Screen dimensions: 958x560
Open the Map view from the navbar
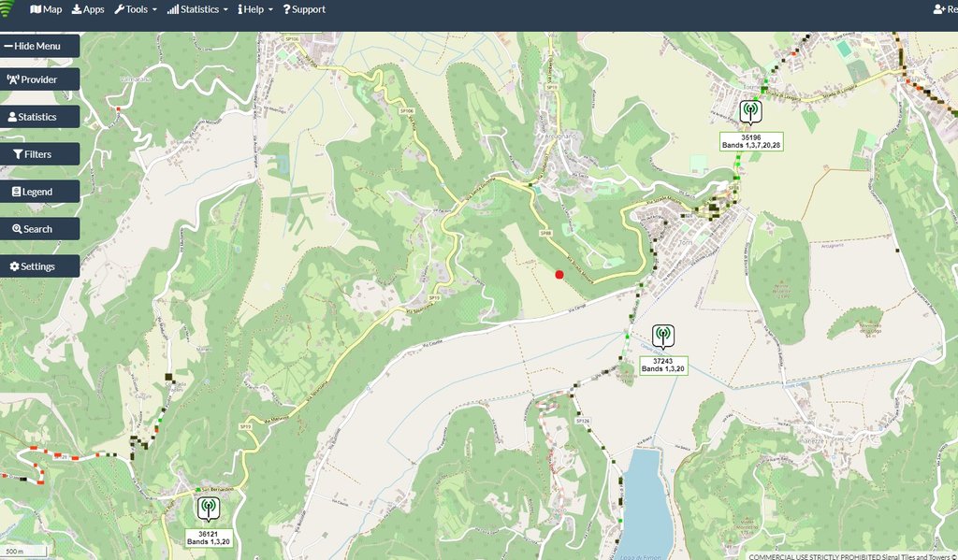point(46,9)
